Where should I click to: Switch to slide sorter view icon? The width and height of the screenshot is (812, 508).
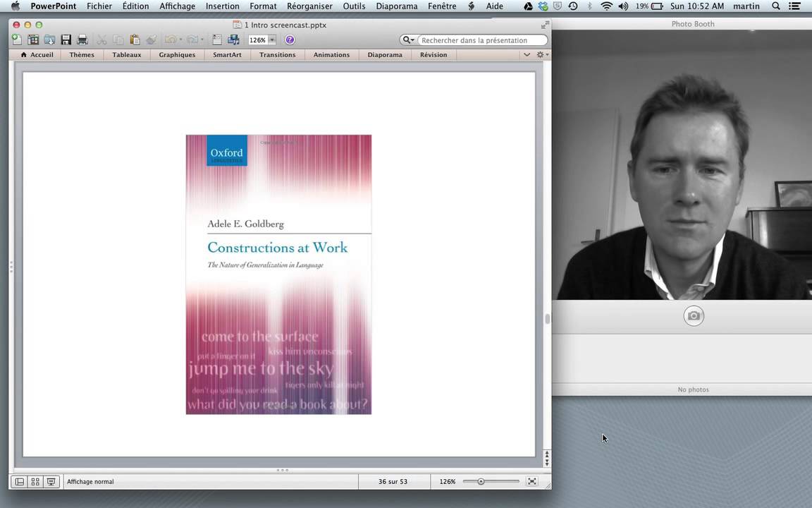(35, 482)
